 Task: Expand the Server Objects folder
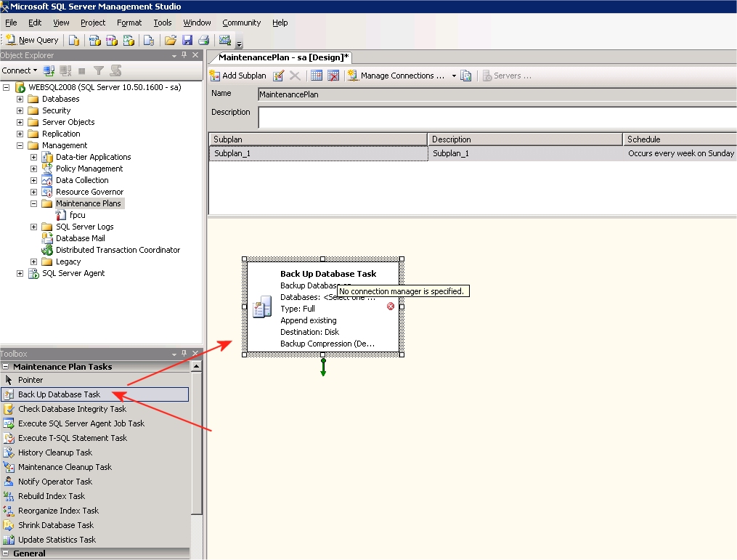[x=20, y=122]
